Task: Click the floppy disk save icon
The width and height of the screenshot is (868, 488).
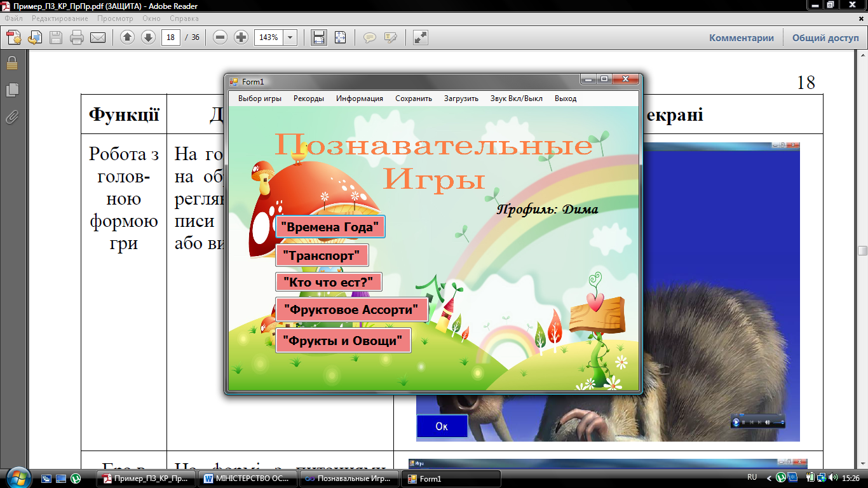Action: click(x=56, y=37)
